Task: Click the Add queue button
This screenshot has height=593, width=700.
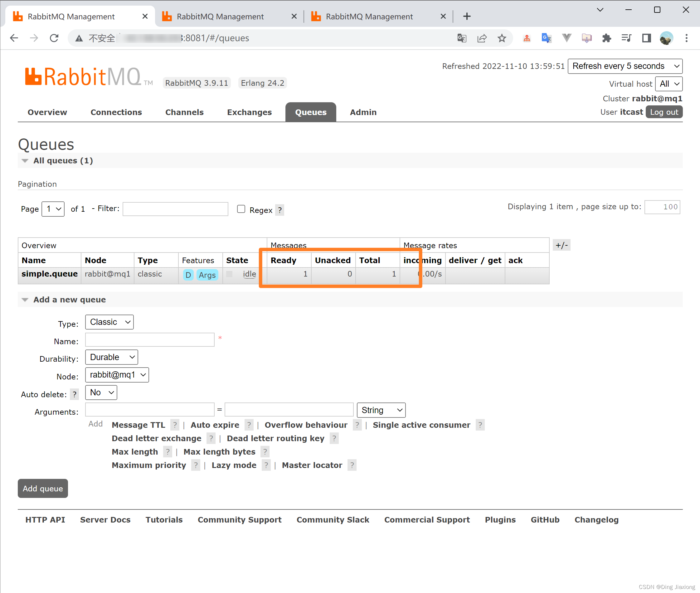Action: [x=43, y=489]
